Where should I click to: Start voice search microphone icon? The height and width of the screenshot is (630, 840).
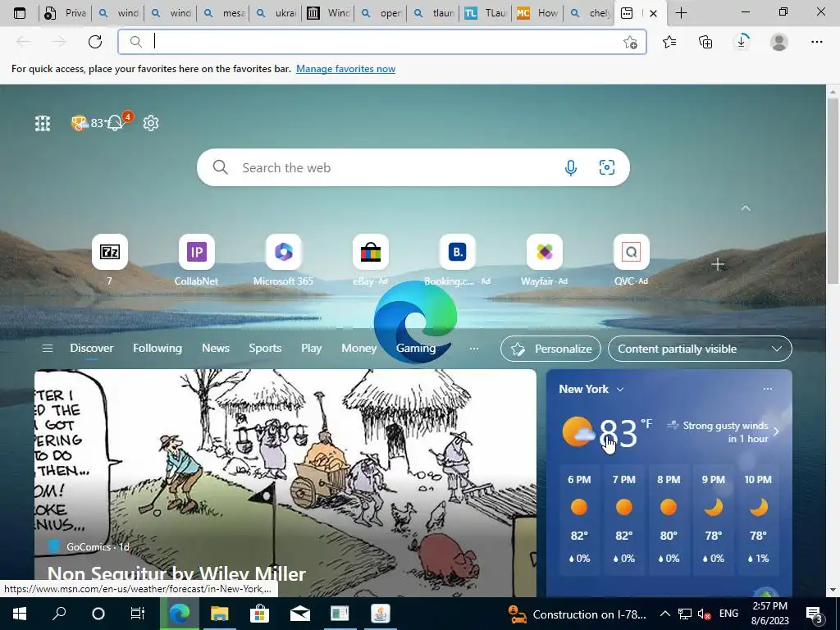[571, 167]
